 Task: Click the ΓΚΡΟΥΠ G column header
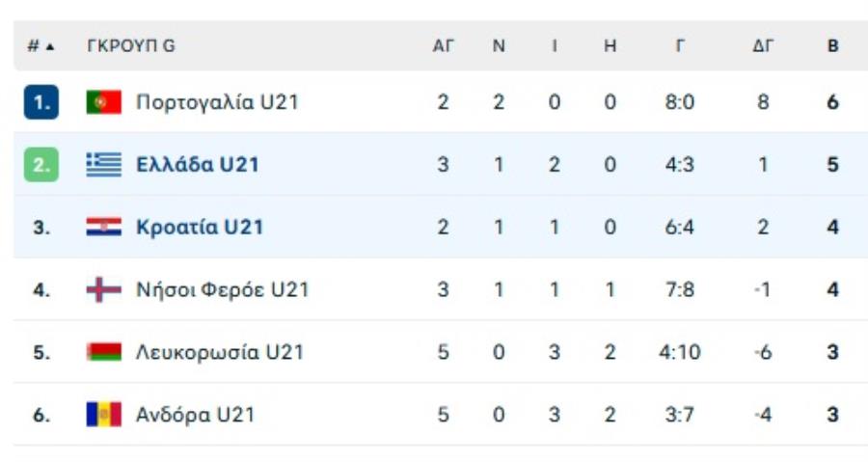131,46
